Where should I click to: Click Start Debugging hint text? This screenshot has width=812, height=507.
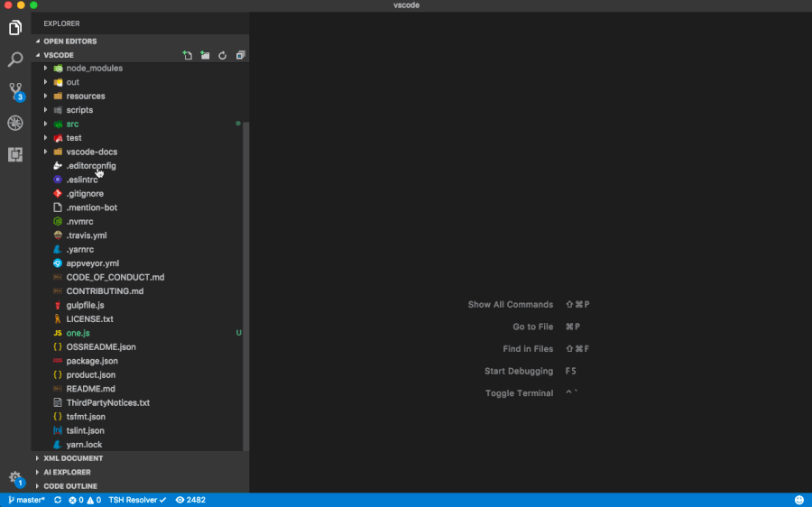tap(519, 372)
